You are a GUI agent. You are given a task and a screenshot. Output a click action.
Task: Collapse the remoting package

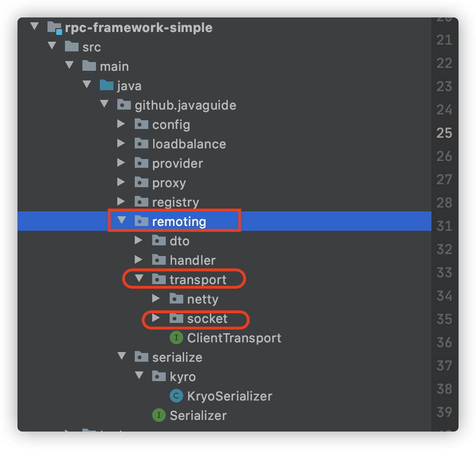121,222
